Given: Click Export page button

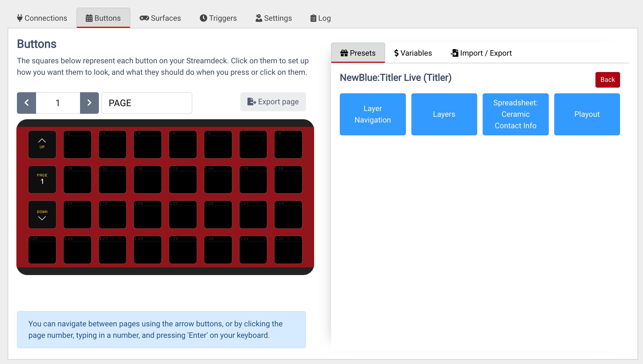Looking at the screenshot, I should pyautogui.click(x=273, y=102).
